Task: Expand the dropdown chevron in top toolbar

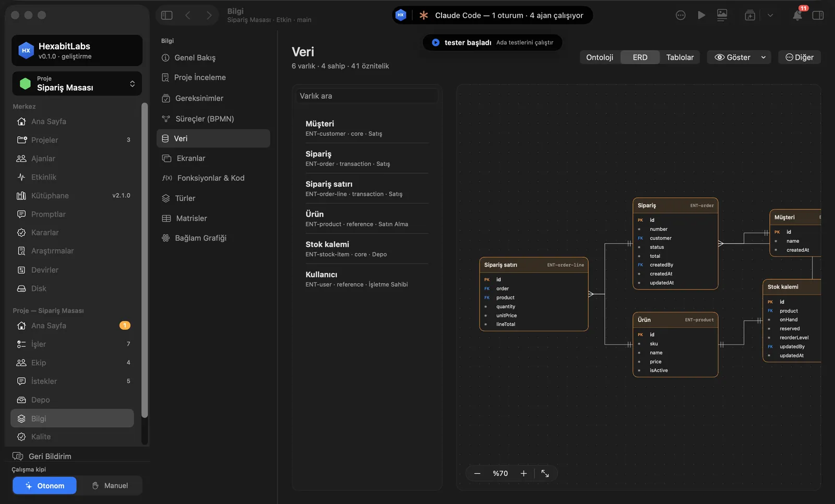Action: pyautogui.click(x=770, y=15)
